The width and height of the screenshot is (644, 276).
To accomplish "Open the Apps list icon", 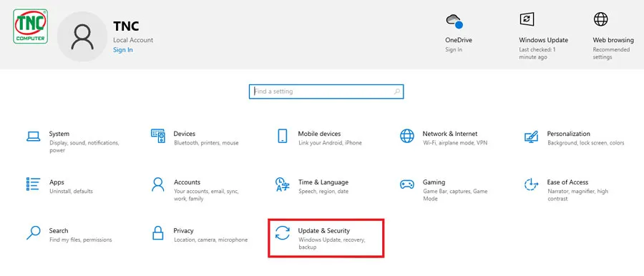I will tap(33, 184).
